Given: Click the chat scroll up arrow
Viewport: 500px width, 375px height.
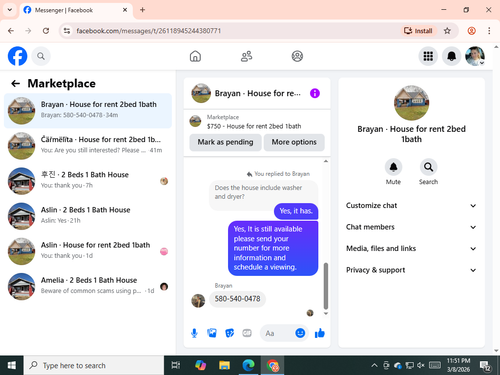Looking at the screenshot, I should coord(326,161).
